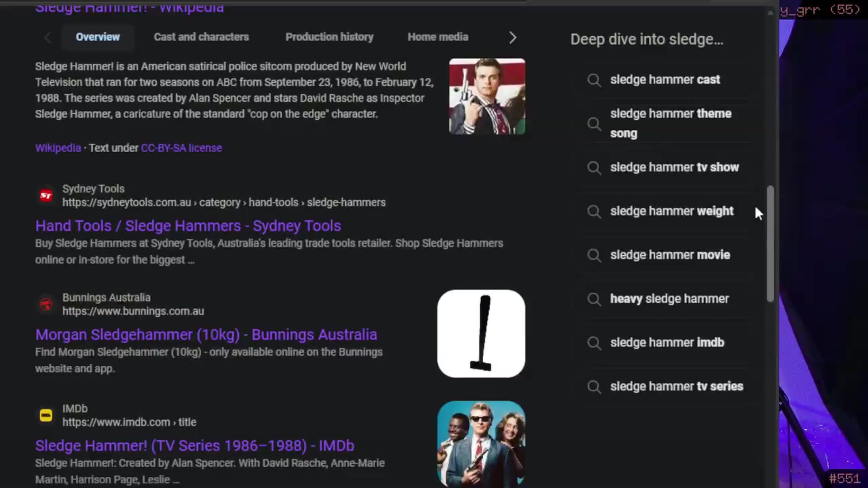The image size is (868, 488).
Task: Open the Wikipedia source link
Action: click(58, 148)
